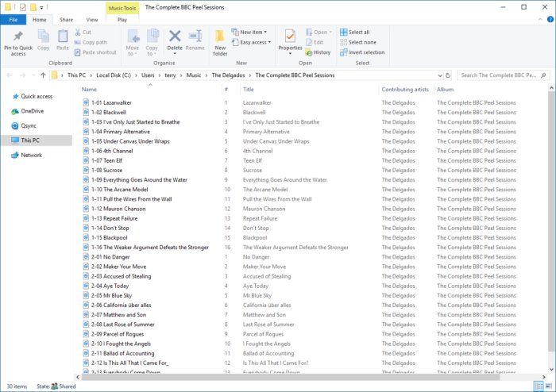Open the Customize Quick Access Toolbar dropdown
Viewport: 556px width, 392px height.
pyautogui.click(x=41, y=7)
